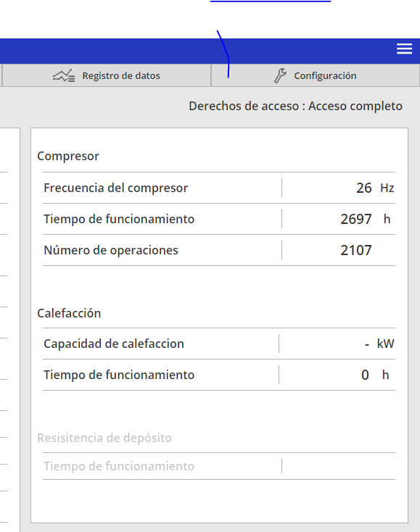
Task: Click the greyed Resisitencia de depósito heading
Action: tap(104, 438)
